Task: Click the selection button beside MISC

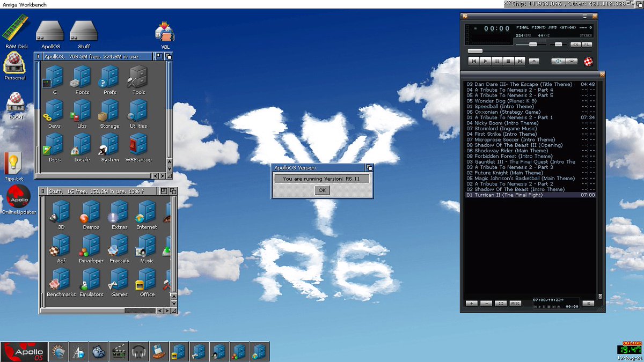Action: coord(501,304)
